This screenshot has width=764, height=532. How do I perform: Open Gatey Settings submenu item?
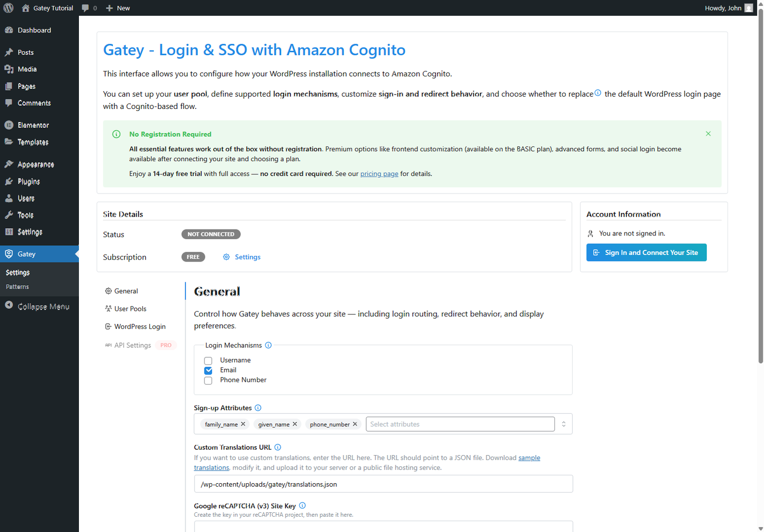pos(18,272)
